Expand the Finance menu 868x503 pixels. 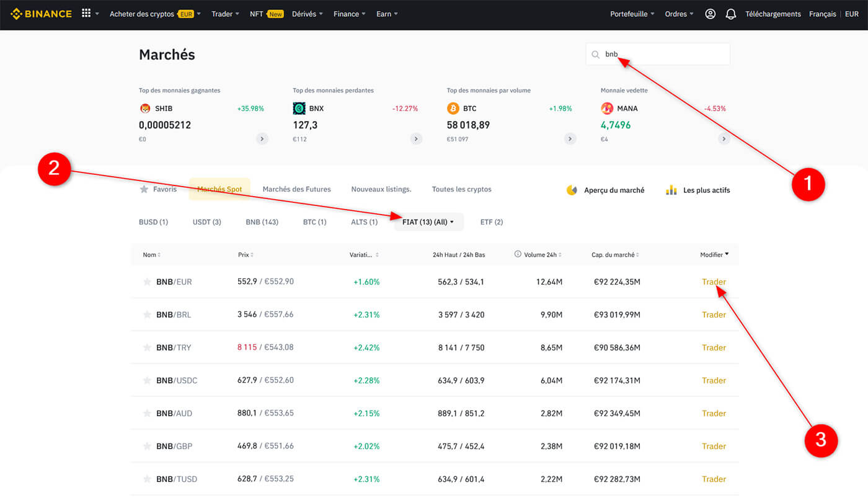click(350, 14)
